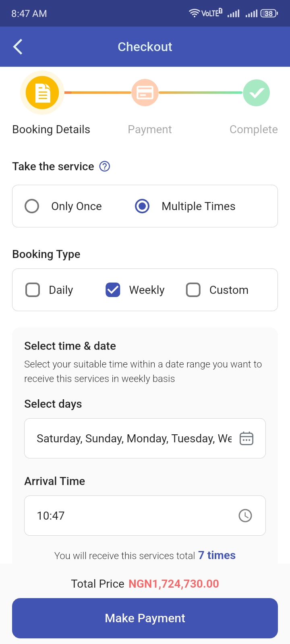
Task: Tap the Booking Details document step icon
Action: [42, 93]
